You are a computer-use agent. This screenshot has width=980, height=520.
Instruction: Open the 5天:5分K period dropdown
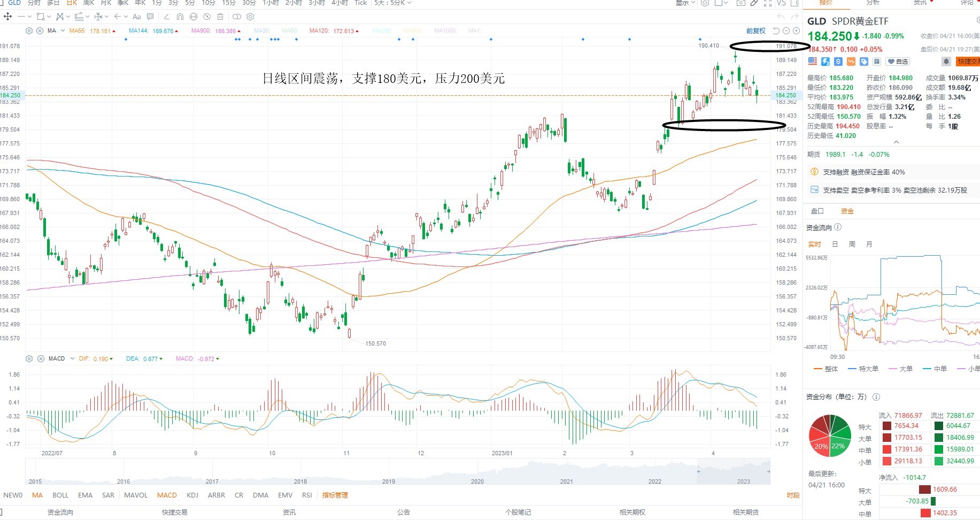pos(393,3)
